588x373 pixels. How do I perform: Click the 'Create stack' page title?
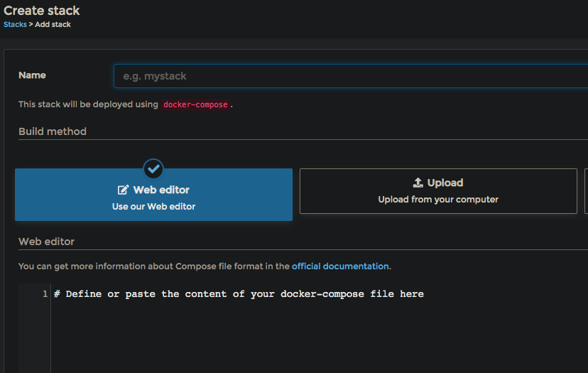click(x=42, y=11)
